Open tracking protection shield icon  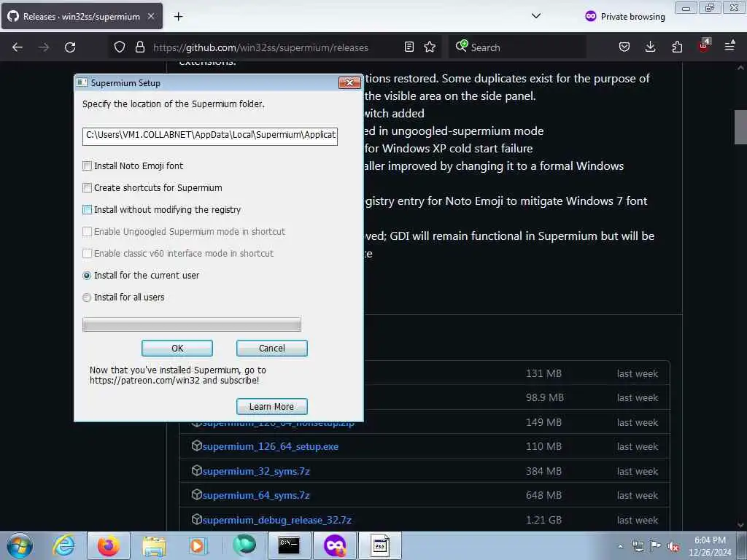pos(120,47)
